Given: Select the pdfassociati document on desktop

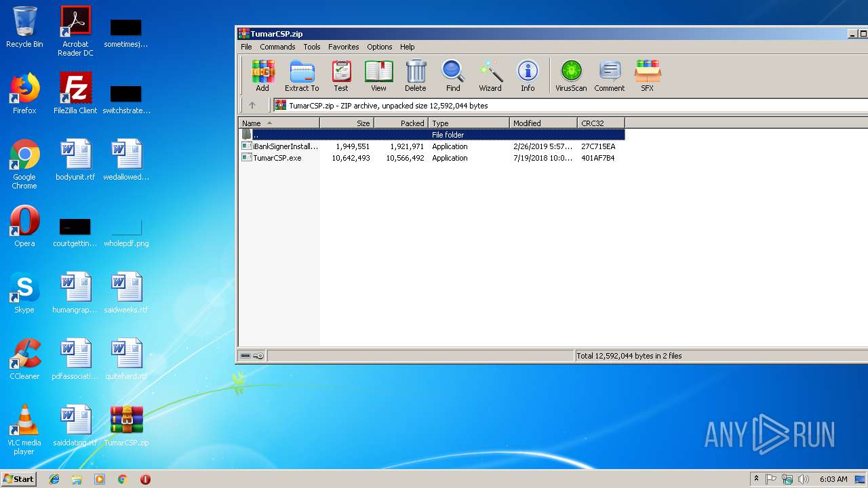Looking at the screenshot, I should click(75, 359).
